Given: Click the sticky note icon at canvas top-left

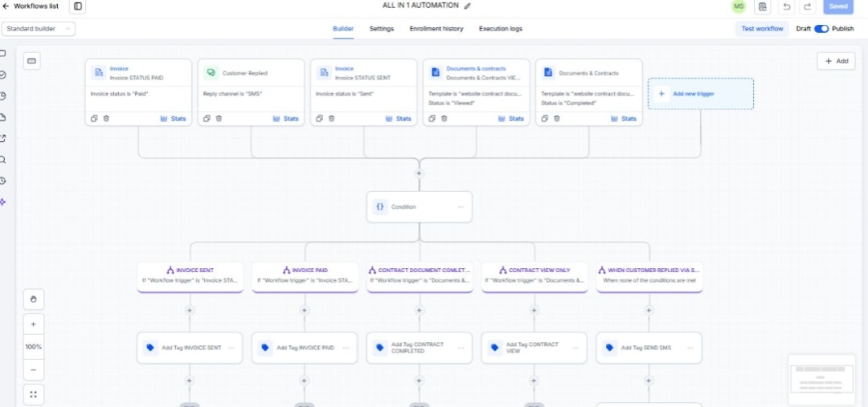Looking at the screenshot, I should 32,61.
